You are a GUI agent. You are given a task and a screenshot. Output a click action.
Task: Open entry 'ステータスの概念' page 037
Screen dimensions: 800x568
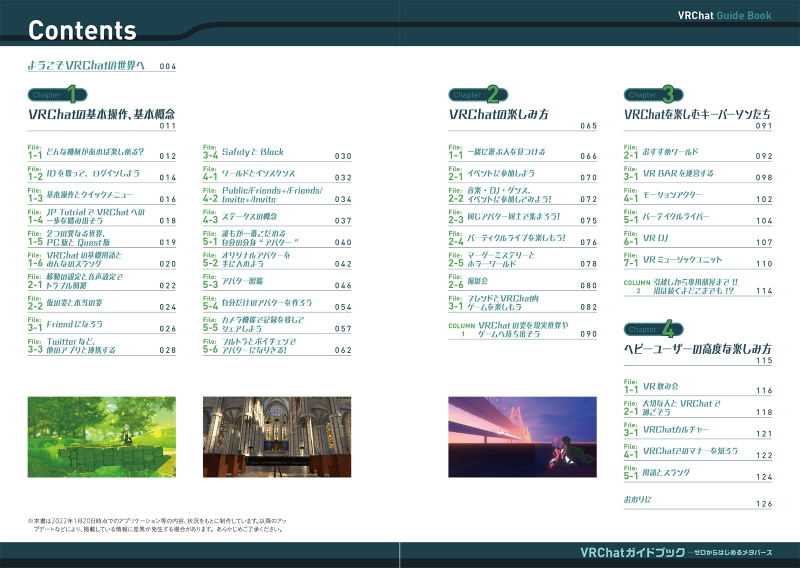pyautogui.click(x=277, y=216)
